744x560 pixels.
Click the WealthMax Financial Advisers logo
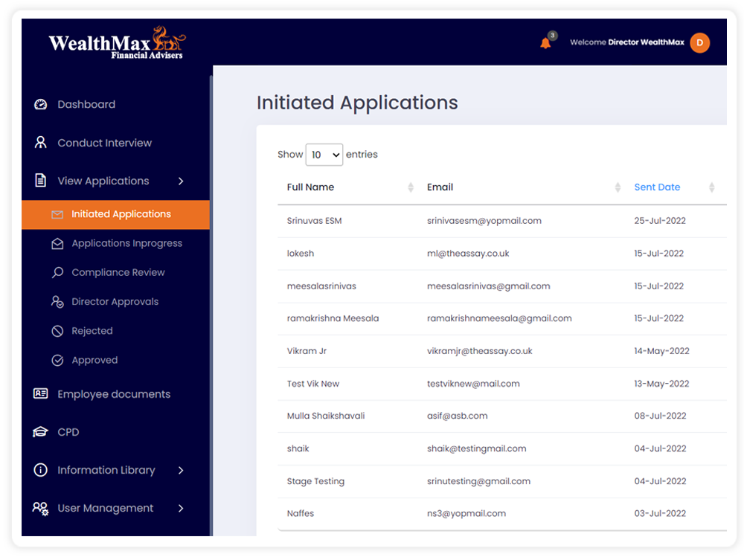118,42
